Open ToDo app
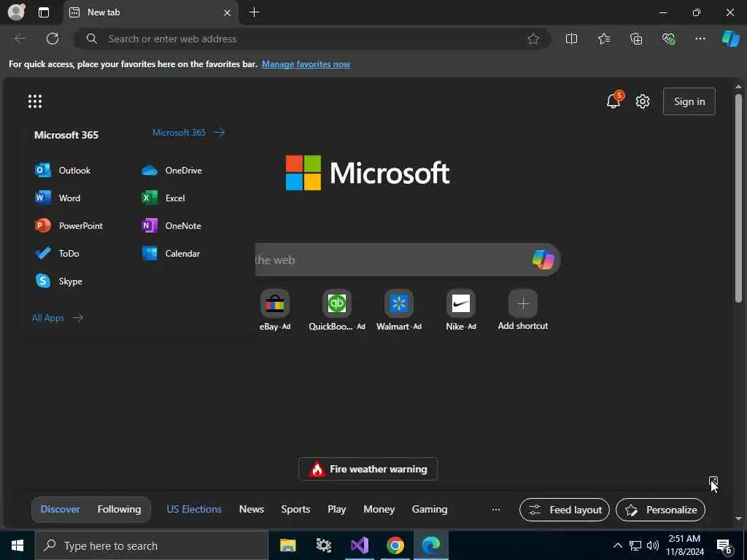The image size is (747, 560). click(57, 253)
